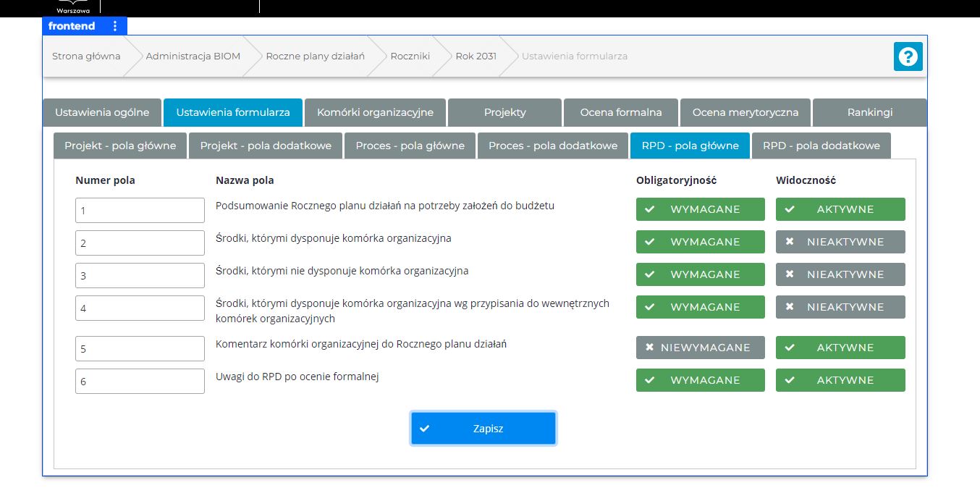Click the three-dot menu next to frontend
This screenshot has width=980, height=496.
coord(114,26)
